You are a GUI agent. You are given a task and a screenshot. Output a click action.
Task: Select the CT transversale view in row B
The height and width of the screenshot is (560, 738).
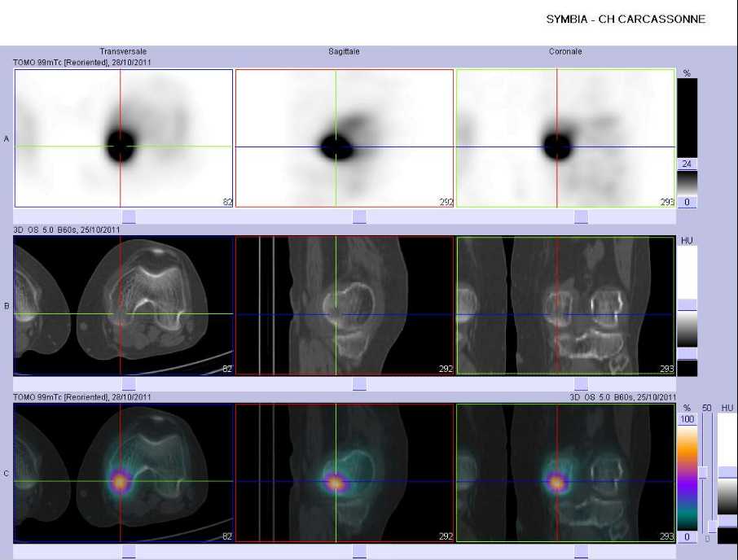point(124,305)
